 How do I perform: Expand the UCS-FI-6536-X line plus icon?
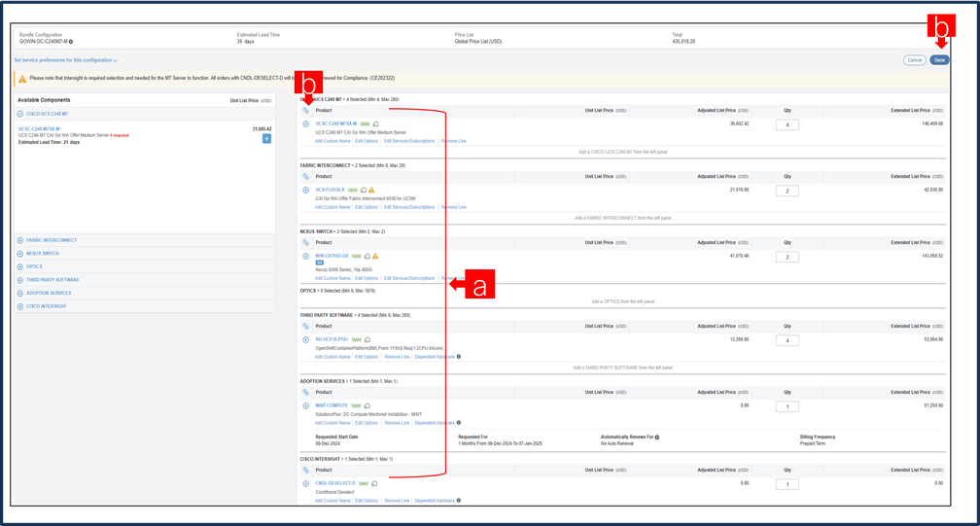pyautogui.click(x=305, y=190)
